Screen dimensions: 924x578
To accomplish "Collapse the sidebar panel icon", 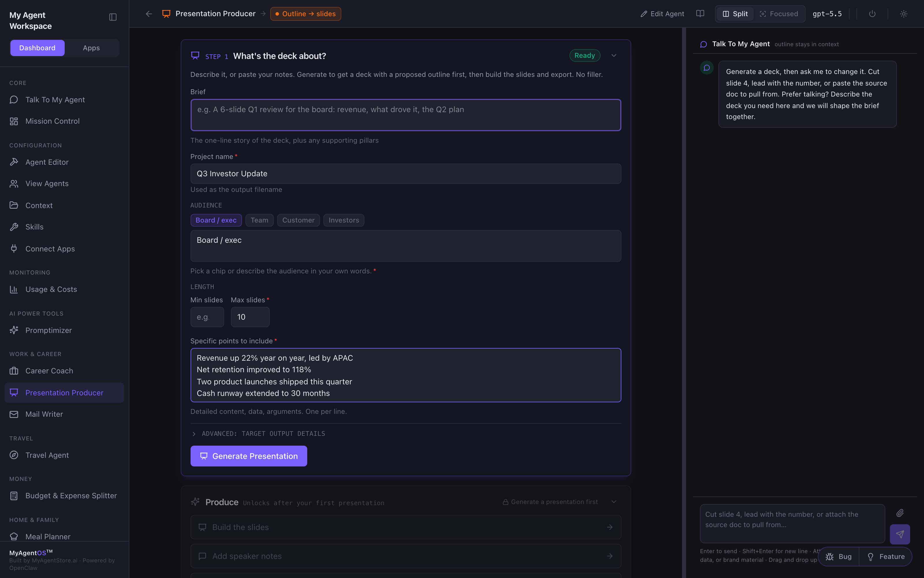I will point(113,17).
